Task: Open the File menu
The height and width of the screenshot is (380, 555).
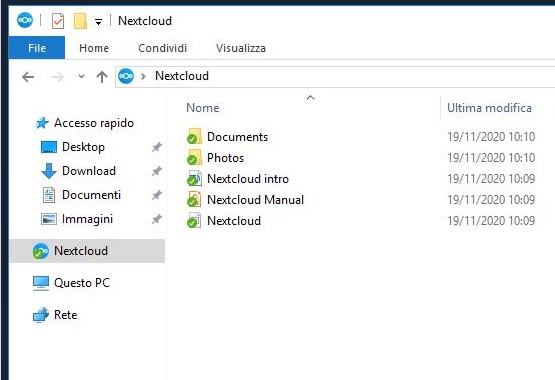Action: [37, 48]
